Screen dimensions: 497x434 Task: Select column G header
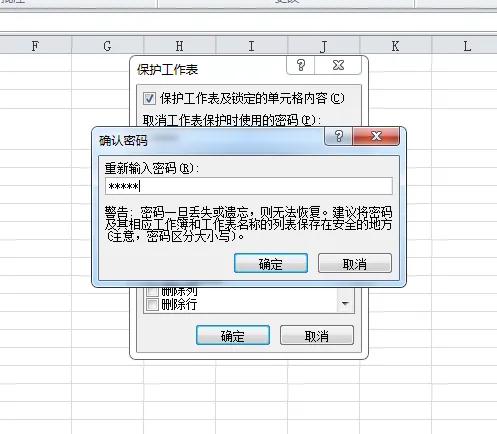coord(107,46)
